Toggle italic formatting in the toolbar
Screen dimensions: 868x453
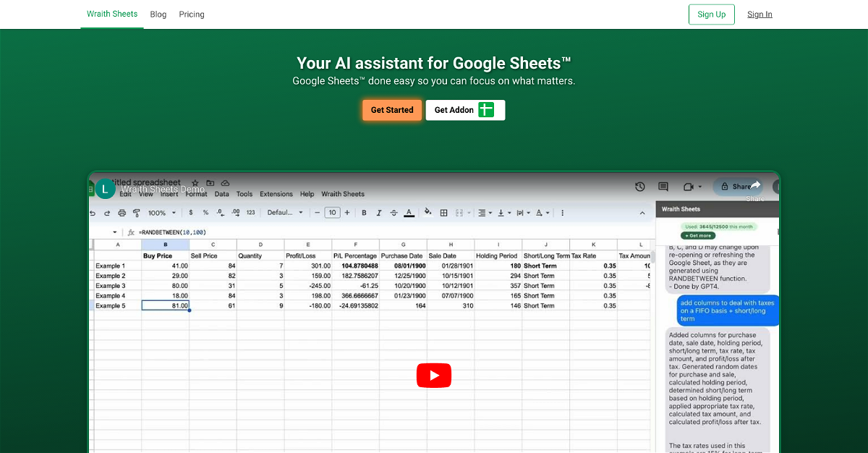point(379,213)
